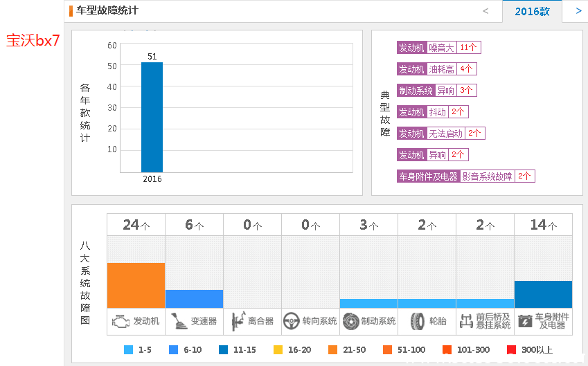Click the 2016 blue bar in chart
Viewport: 588px width, 366px height.
(152, 117)
